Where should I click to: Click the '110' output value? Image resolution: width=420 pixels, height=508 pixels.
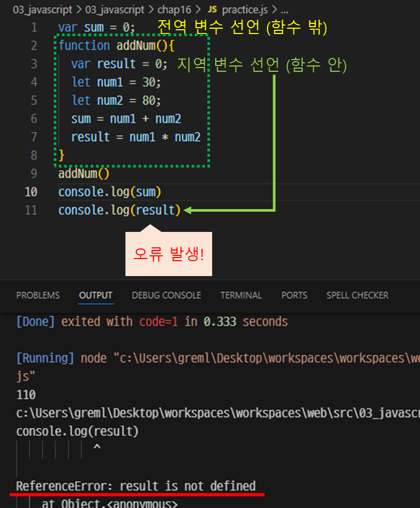pyautogui.click(x=26, y=395)
